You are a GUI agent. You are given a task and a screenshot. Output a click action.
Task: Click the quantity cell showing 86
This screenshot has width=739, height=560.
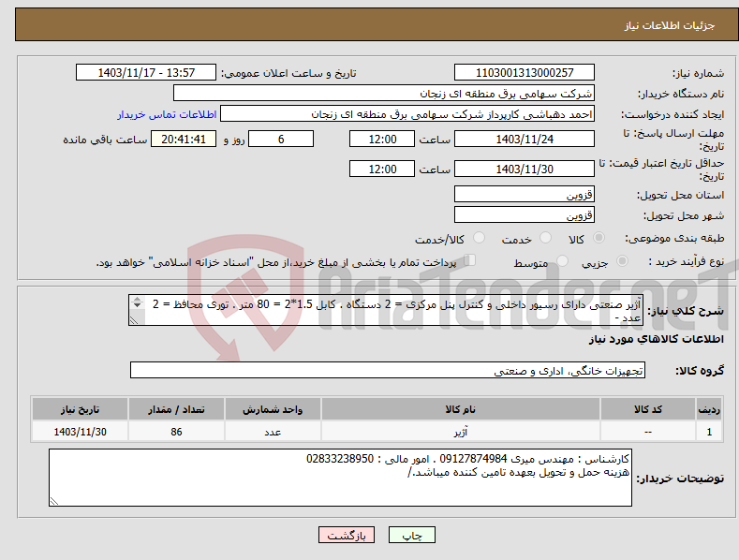pos(176,432)
